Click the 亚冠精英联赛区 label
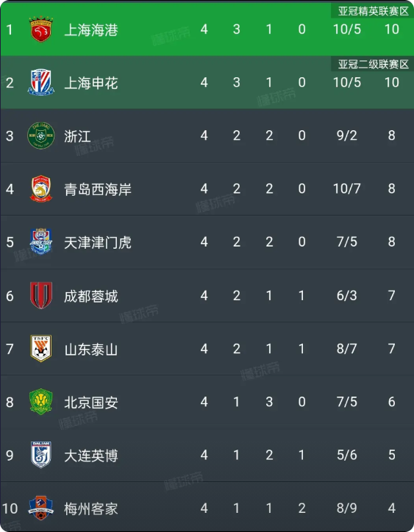This screenshot has height=532, width=414. [x=373, y=11]
